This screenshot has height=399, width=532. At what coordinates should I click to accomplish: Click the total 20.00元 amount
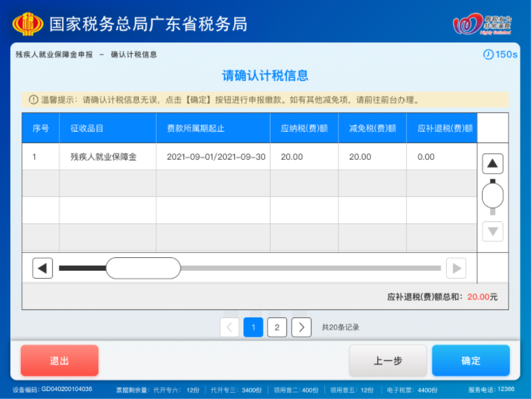tap(482, 297)
